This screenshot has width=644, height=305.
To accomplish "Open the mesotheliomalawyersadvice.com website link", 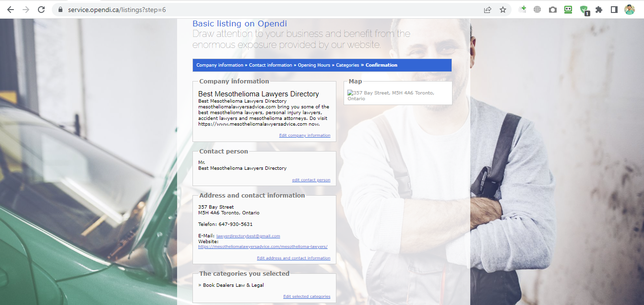I will (263, 246).
